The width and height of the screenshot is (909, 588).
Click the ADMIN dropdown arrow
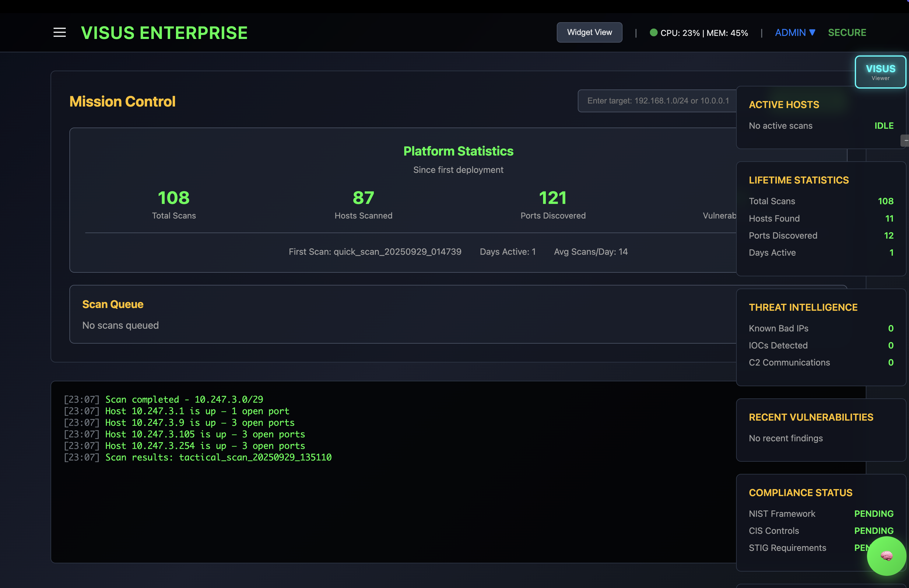(812, 33)
